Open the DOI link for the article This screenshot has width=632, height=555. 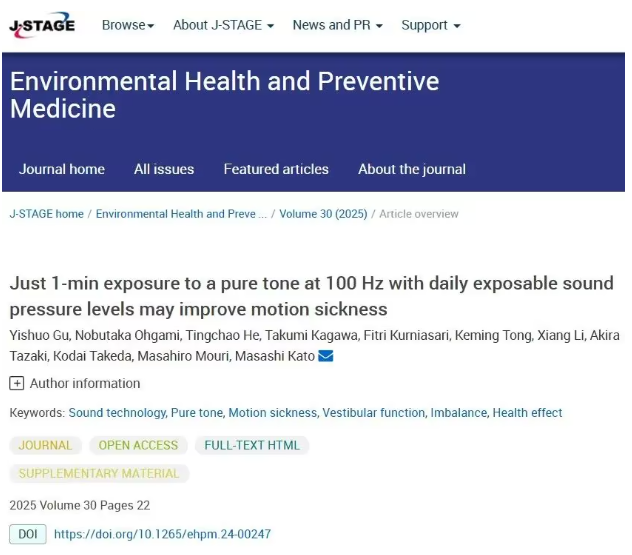point(162,534)
